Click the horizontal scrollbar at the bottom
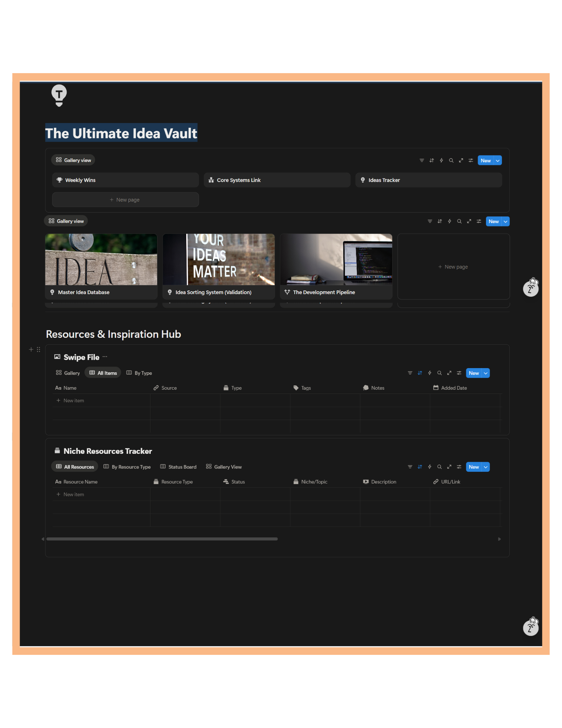 click(162, 539)
